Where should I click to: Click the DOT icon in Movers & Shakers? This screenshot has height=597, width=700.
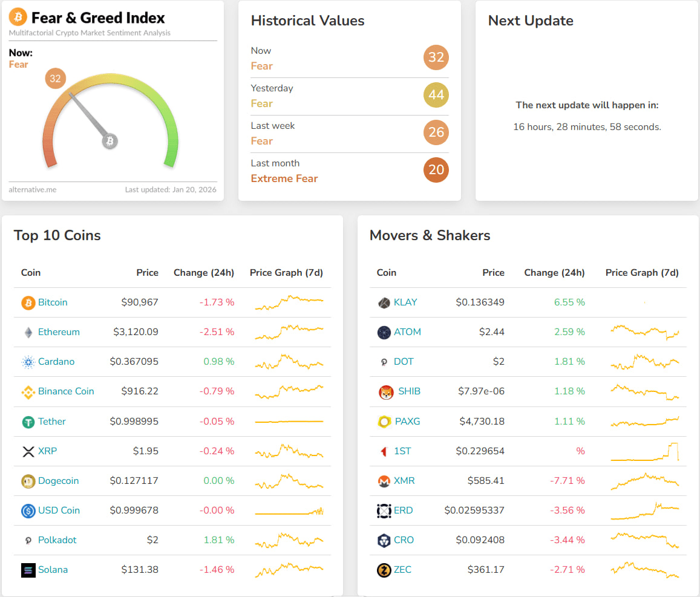(x=384, y=362)
